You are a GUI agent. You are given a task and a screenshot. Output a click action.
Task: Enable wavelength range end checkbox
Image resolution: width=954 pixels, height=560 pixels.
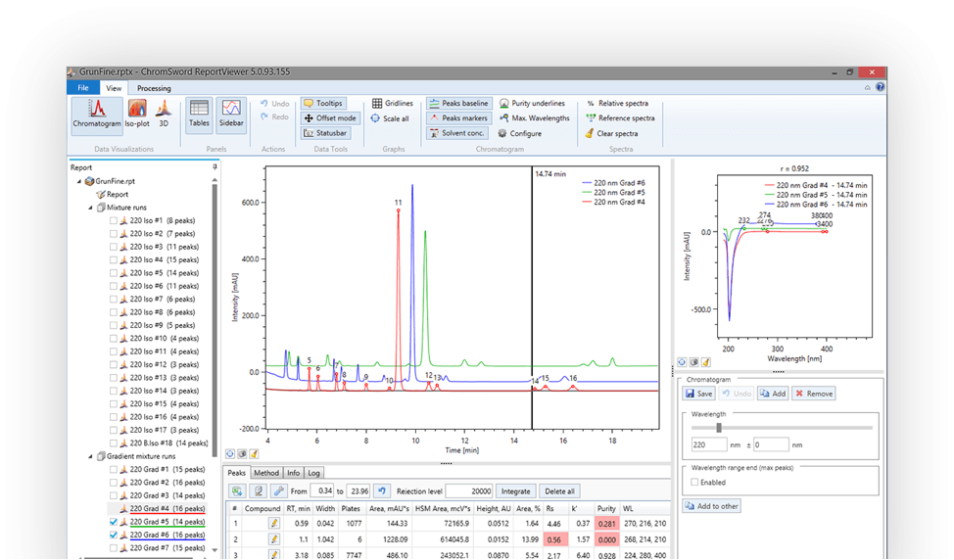click(694, 482)
